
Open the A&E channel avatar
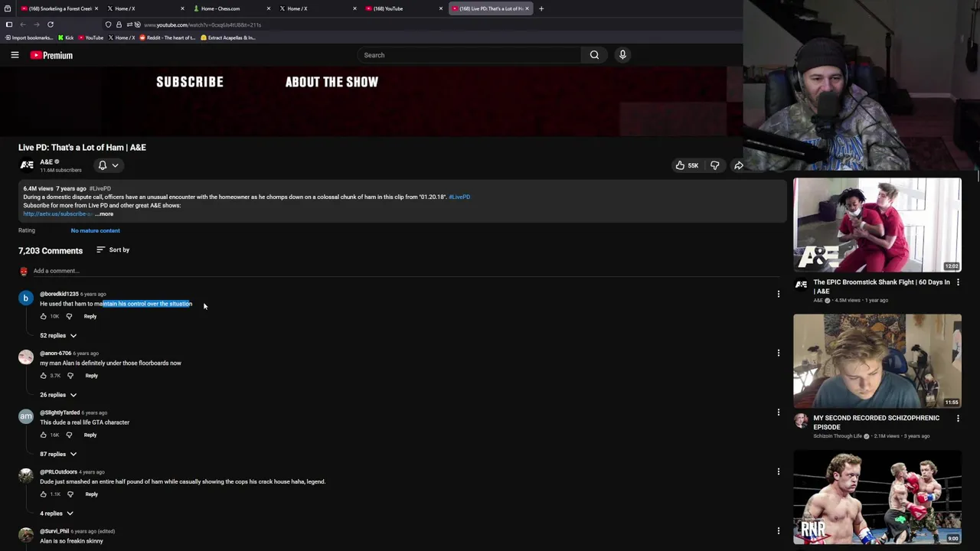(27, 165)
